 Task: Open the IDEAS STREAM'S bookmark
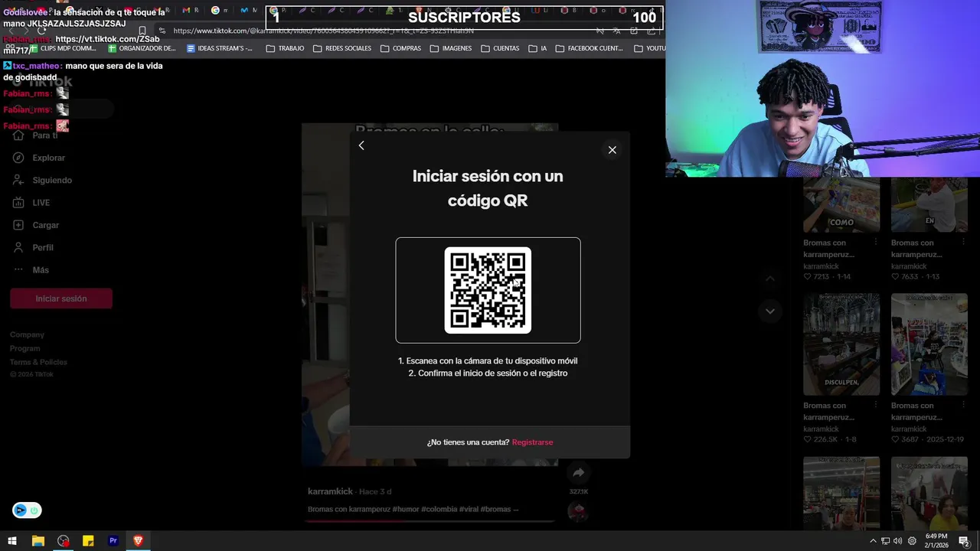click(220, 48)
